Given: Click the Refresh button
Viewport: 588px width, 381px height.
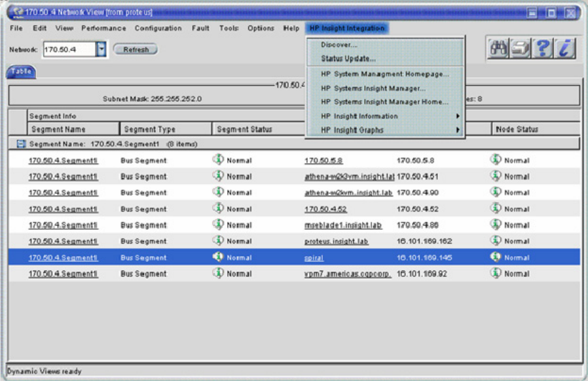Looking at the screenshot, I should pyautogui.click(x=136, y=50).
